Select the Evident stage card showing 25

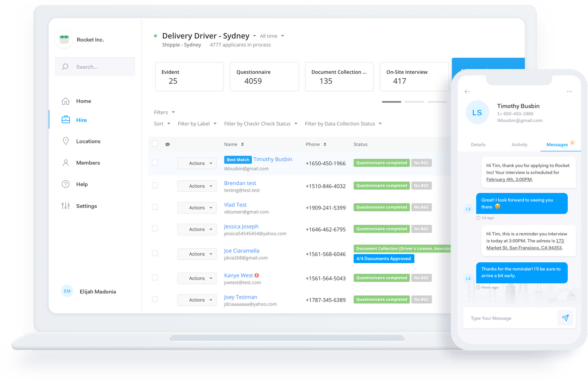189,76
